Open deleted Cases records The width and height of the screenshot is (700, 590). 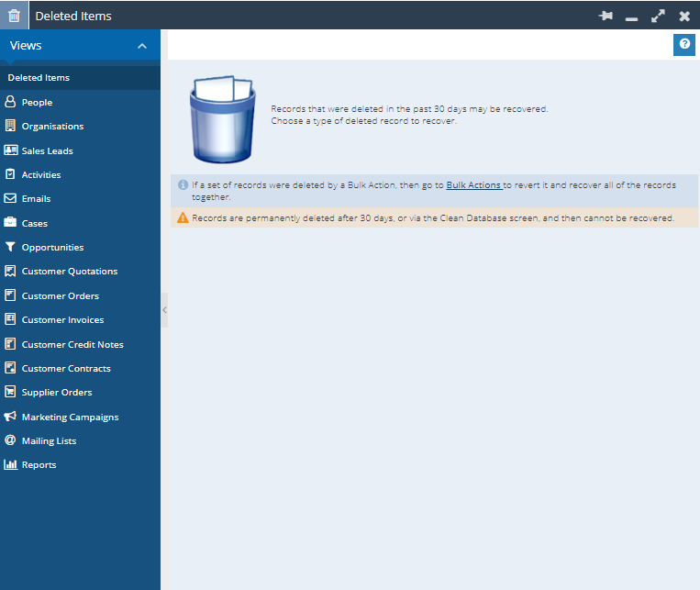pyautogui.click(x=34, y=223)
